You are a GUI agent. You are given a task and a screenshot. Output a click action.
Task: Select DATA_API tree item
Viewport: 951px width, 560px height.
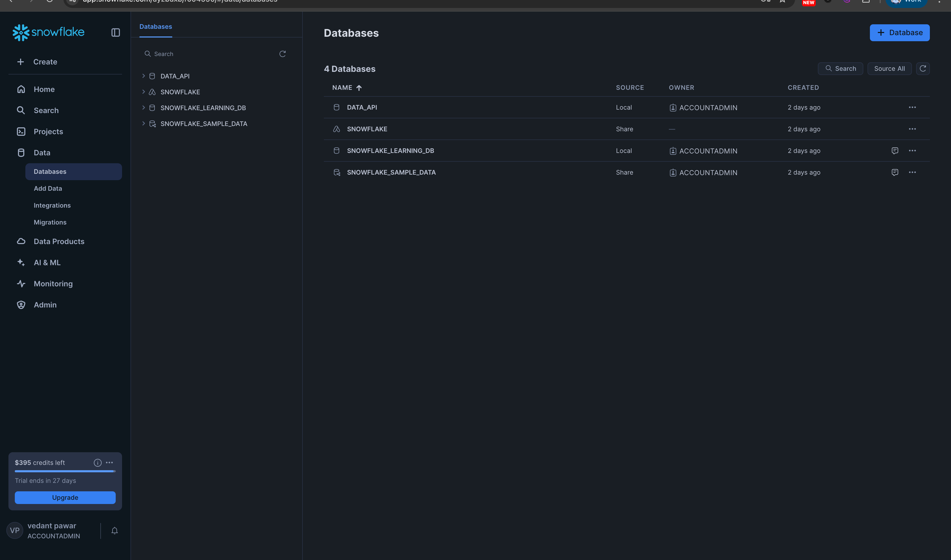(175, 76)
